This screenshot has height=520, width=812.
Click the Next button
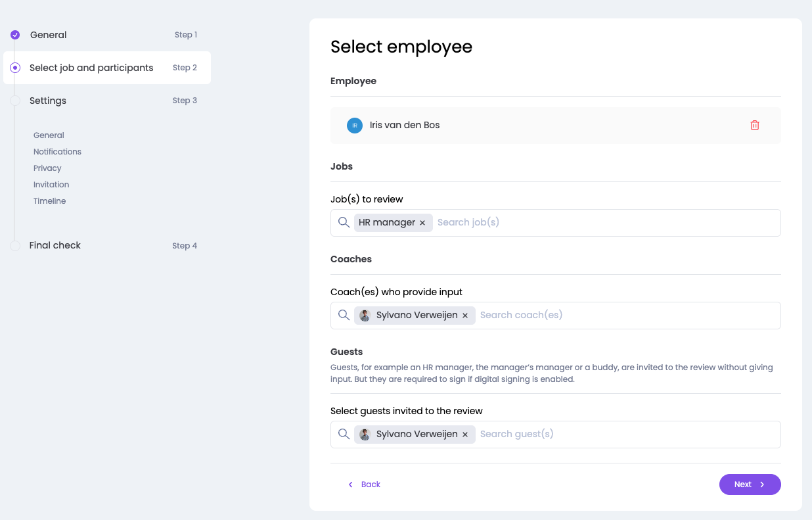tap(750, 485)
